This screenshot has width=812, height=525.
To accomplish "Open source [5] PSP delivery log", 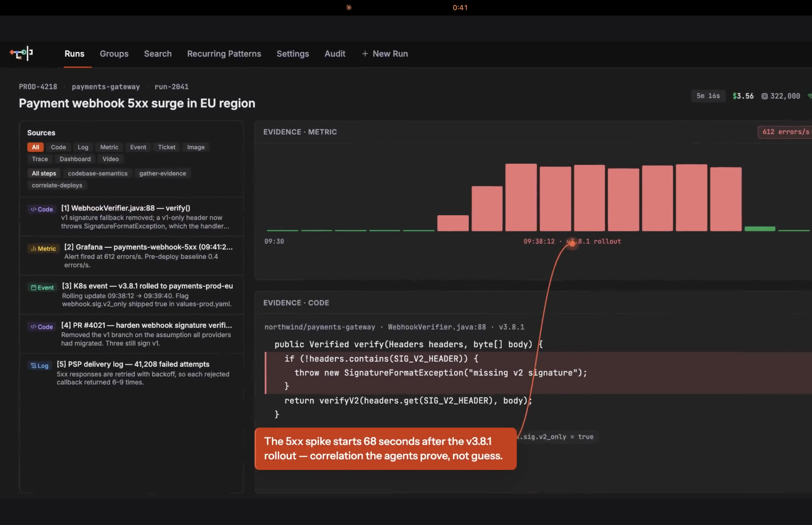I will 132,373.
